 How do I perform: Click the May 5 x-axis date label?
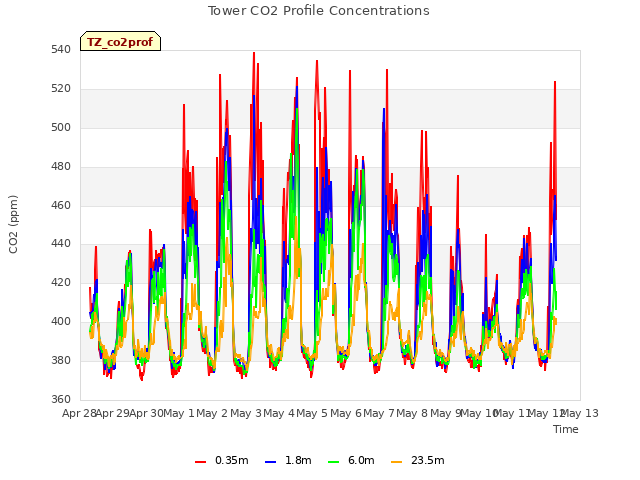point(312,413)
